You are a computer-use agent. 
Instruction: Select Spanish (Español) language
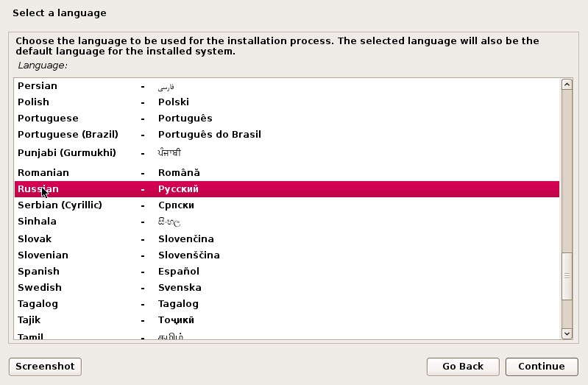coord(38,272)
